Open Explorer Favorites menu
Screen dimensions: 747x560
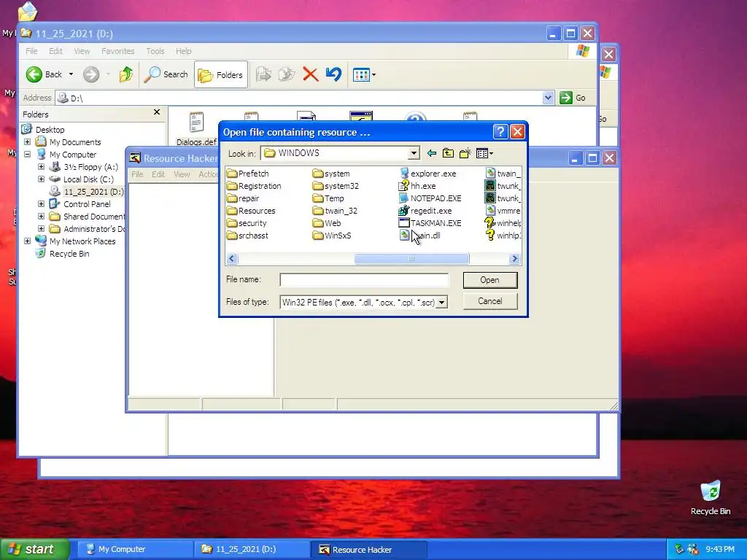pyautogui.click(x=117, y=51)
